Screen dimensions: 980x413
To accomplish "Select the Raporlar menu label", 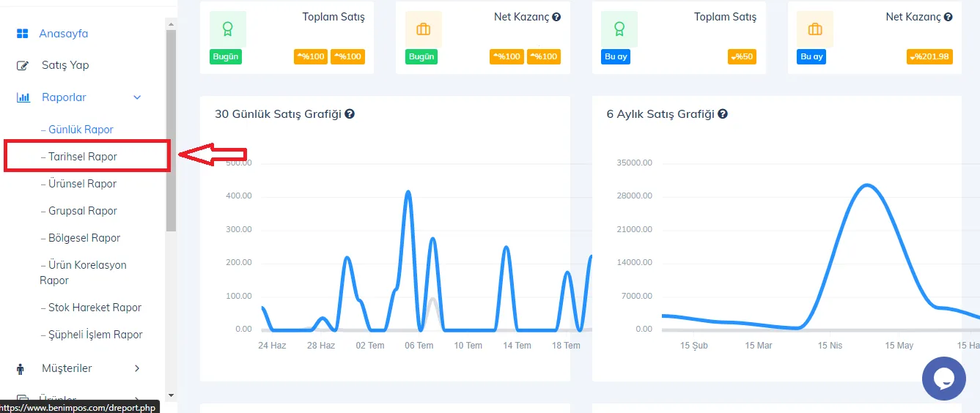I will tap(64, 97).
